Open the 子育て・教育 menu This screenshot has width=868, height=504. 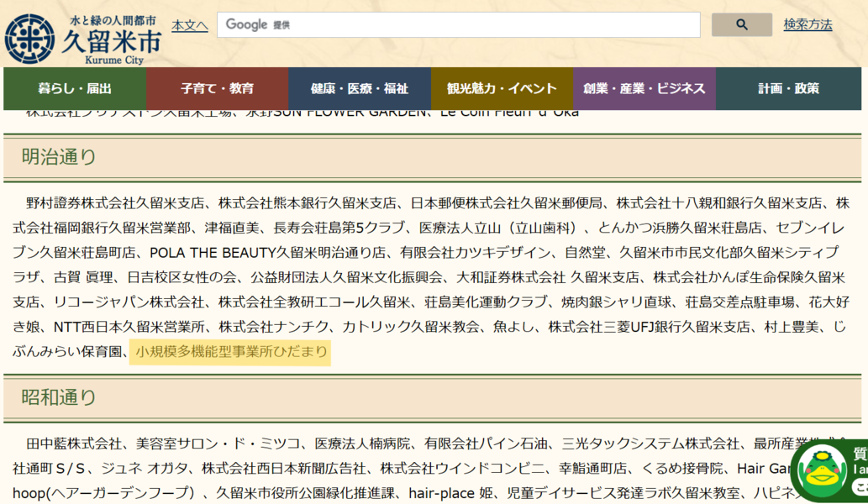pyautogui.click(x=217, y=88)
